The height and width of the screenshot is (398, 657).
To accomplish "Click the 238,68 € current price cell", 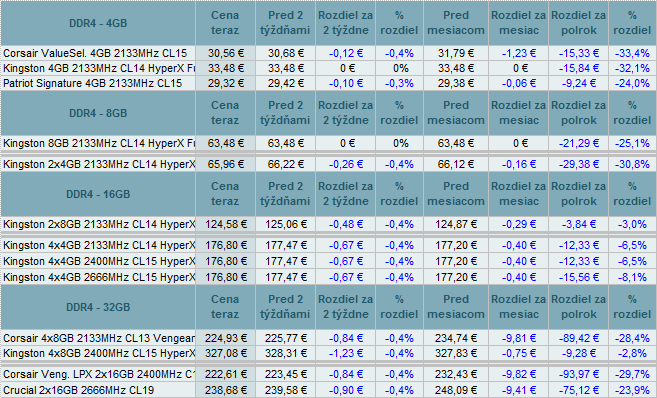I will 225,390.
